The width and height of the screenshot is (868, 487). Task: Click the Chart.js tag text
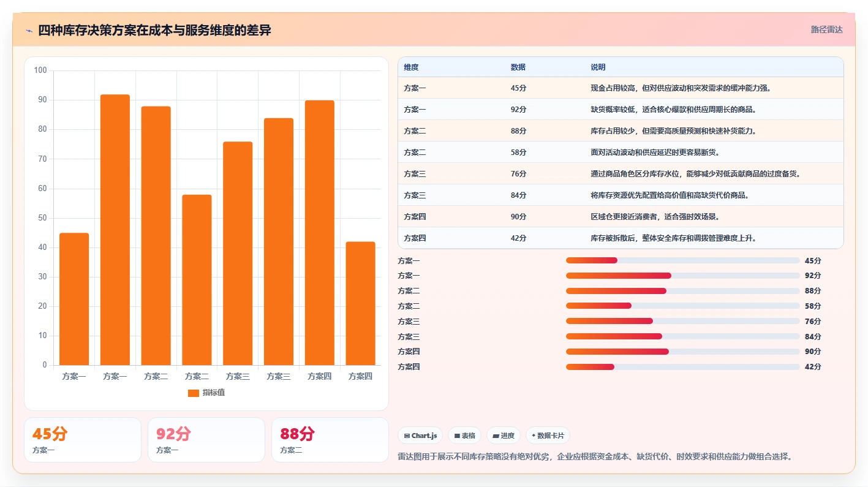[x=424, y=436]
